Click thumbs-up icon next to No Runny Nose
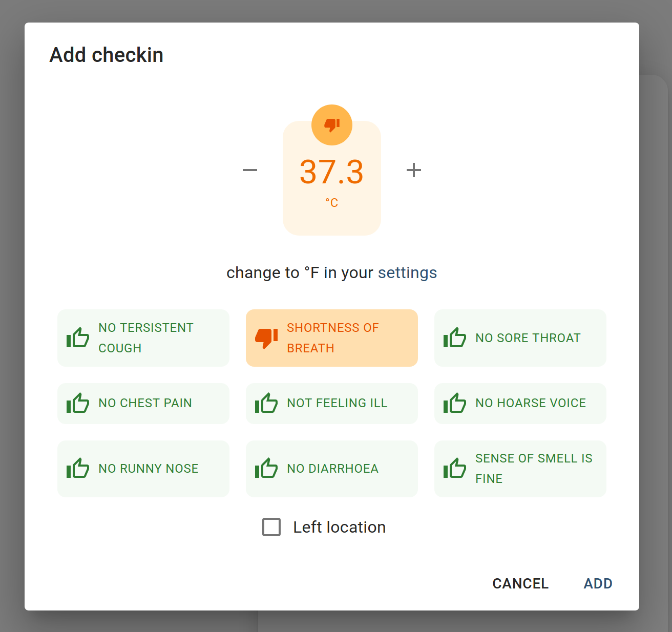672x632 pixels. click(x=78, y=469)
